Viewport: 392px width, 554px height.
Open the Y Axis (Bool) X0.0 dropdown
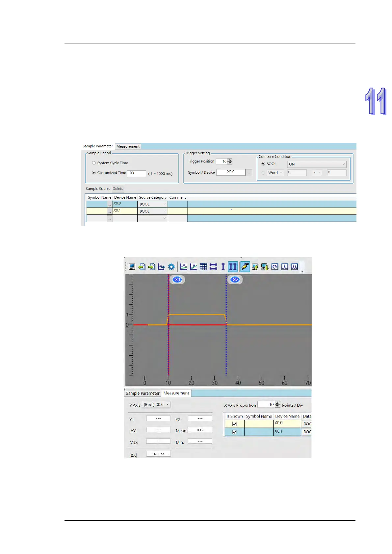click(157, 405)
